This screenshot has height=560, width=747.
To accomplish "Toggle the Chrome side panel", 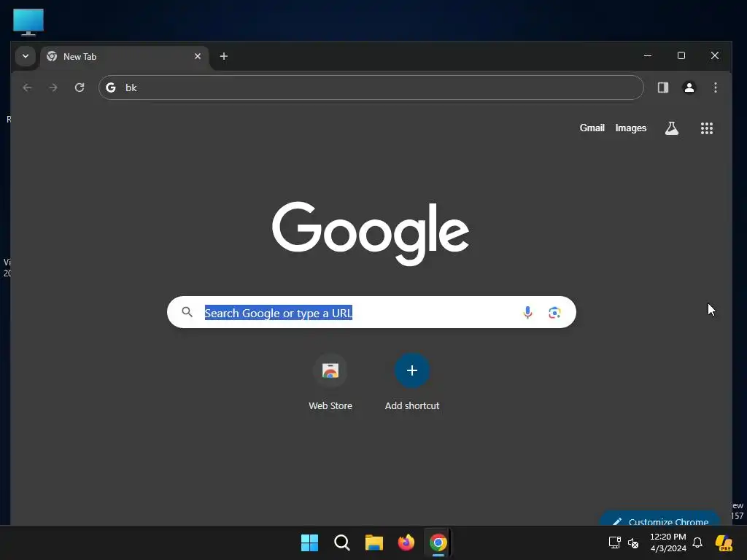I will (662, 87).
